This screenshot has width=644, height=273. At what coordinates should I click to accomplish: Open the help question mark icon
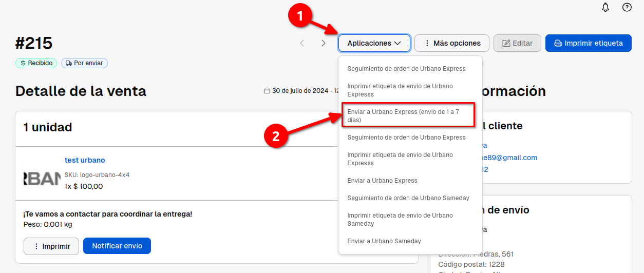[x=627, y=7]
